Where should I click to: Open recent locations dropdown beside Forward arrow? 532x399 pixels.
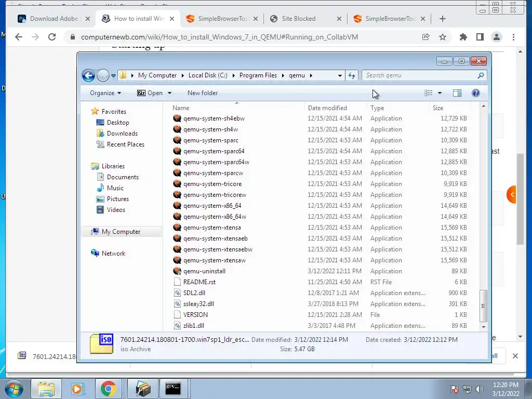[x=113, y=76]
